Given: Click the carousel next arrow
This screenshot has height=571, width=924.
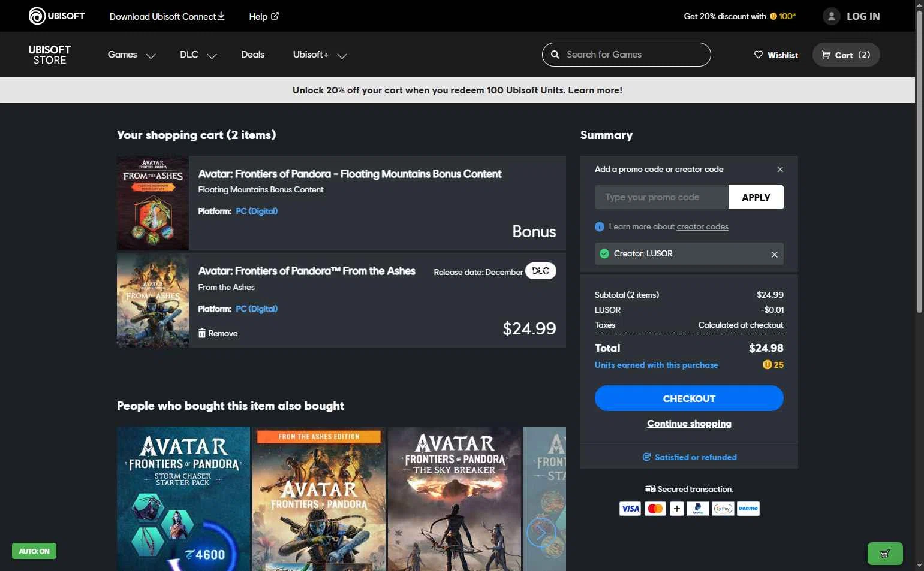Looking at the screenshot, I should [x=541, y=532].
